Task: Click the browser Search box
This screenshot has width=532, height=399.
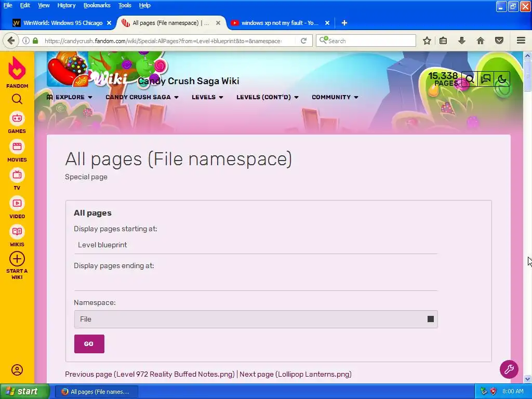Action: coord(366,41)
